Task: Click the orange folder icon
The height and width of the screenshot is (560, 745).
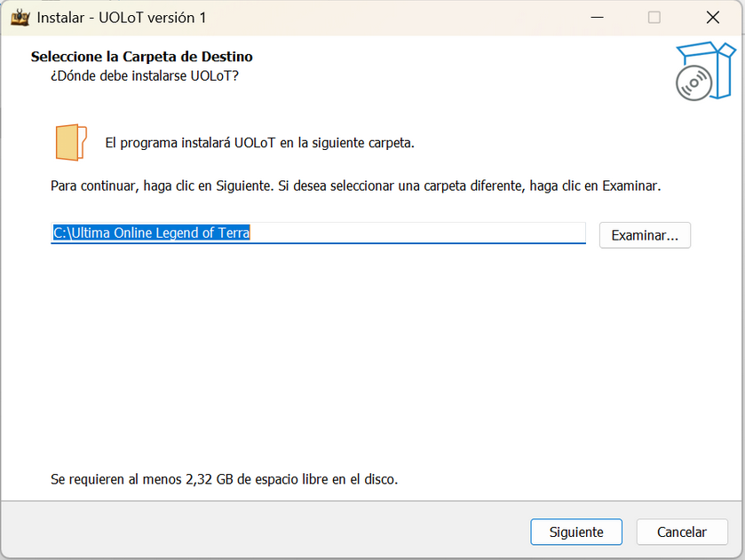Action: 71,143
